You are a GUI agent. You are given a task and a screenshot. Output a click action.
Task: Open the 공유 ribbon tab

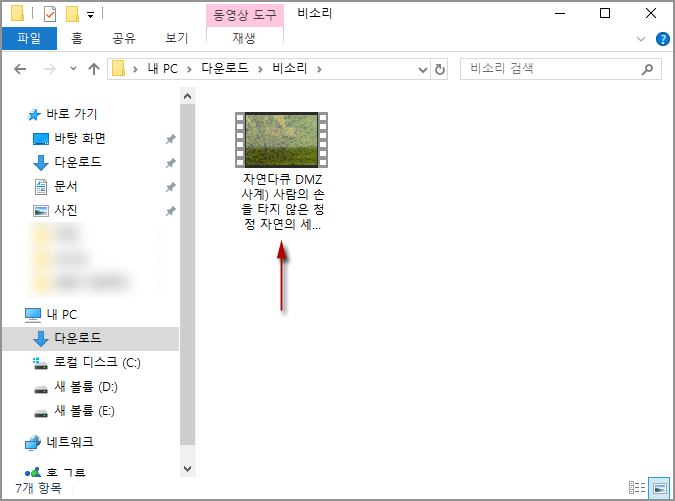(x=124, y=38)
